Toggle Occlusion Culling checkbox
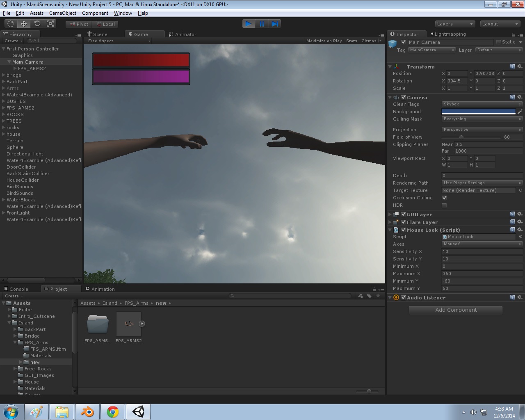 (x=444, y=198)
